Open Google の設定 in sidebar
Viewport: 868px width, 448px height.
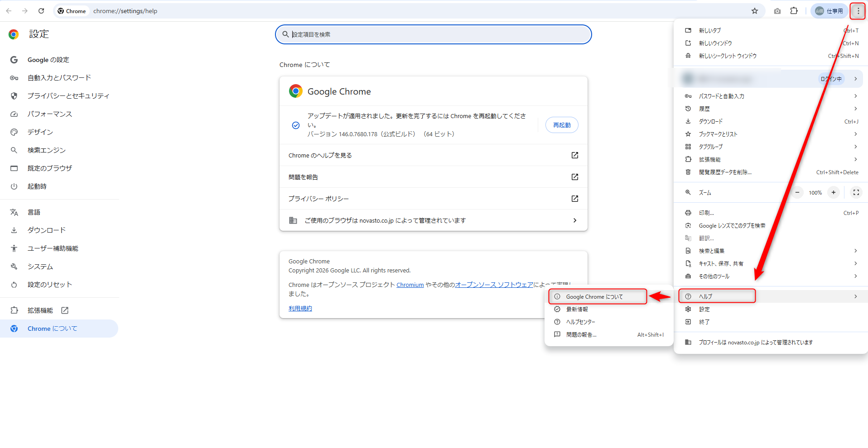pyautogui.click(x=59, y=60)
